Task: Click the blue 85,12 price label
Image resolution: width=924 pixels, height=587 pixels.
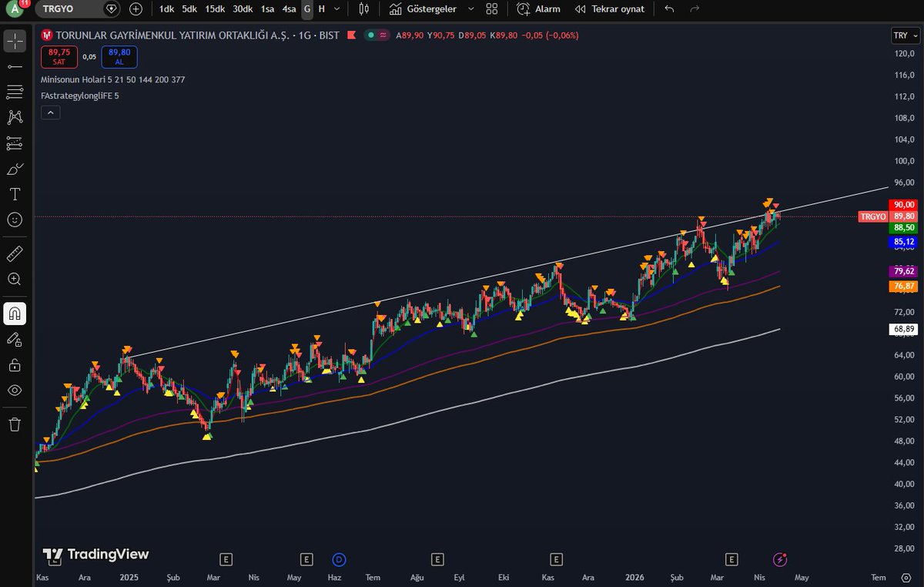Action: (902, 241)
